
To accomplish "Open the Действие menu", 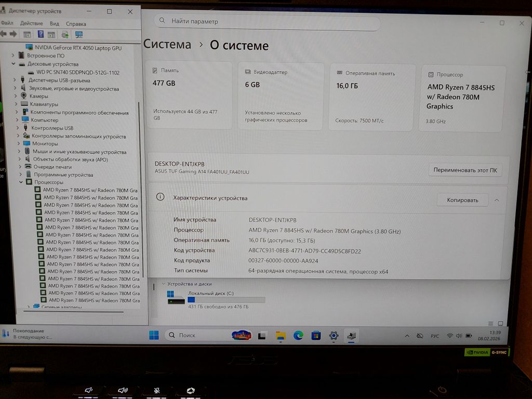I will point(31,23).
